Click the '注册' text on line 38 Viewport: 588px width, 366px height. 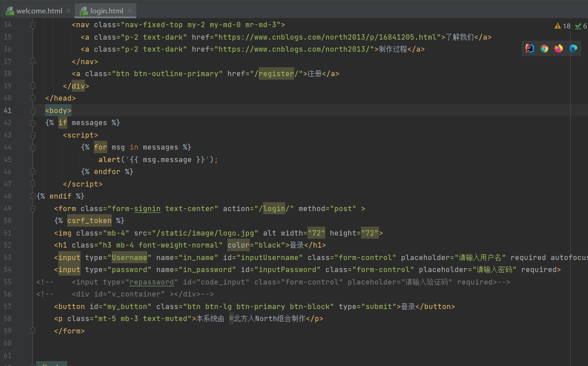(x=315, y=73)
